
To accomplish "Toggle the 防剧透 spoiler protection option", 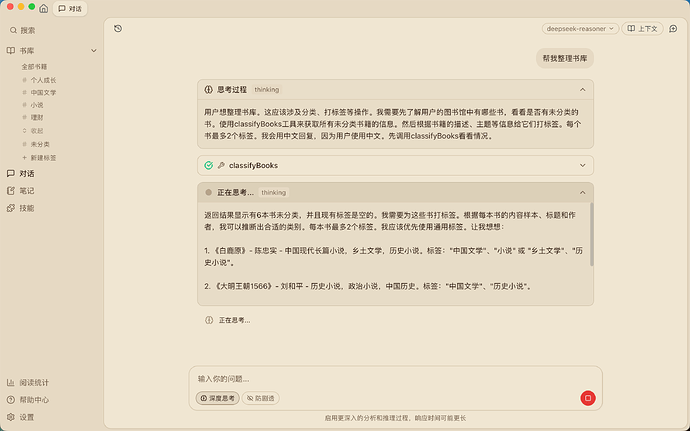I will click(262, 398).
